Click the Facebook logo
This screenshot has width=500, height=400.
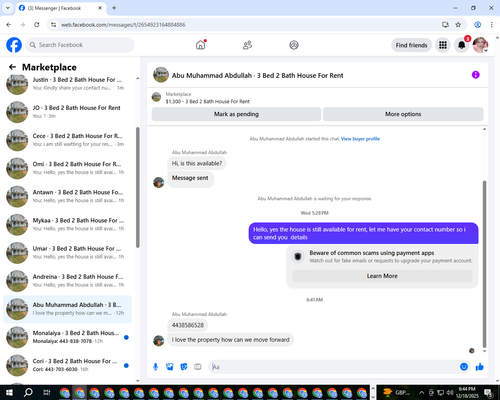pos(14,45)
